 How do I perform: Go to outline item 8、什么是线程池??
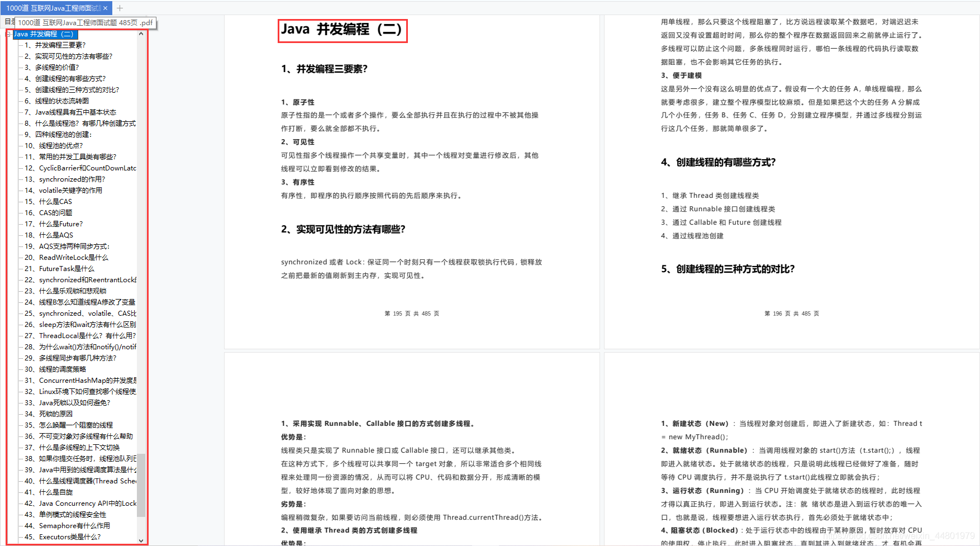[x=80, y=124]
